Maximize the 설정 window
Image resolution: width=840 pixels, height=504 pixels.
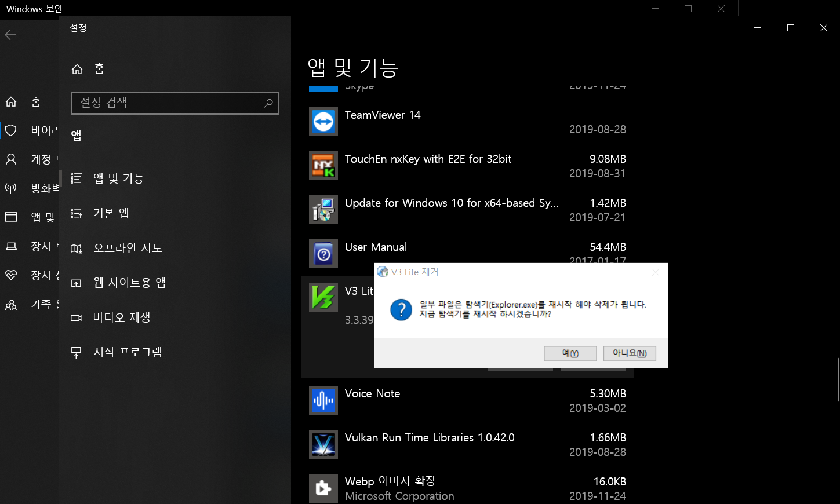pos(791,28)
